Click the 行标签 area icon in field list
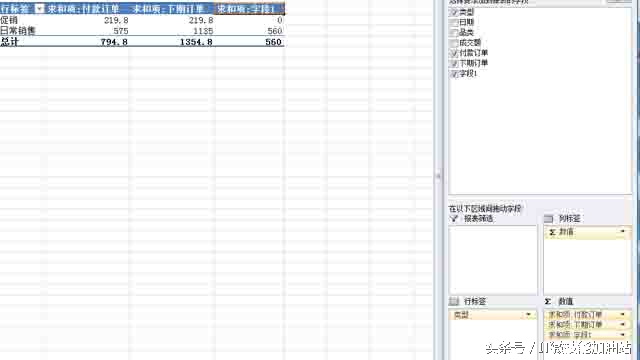 tap(454, 301)
